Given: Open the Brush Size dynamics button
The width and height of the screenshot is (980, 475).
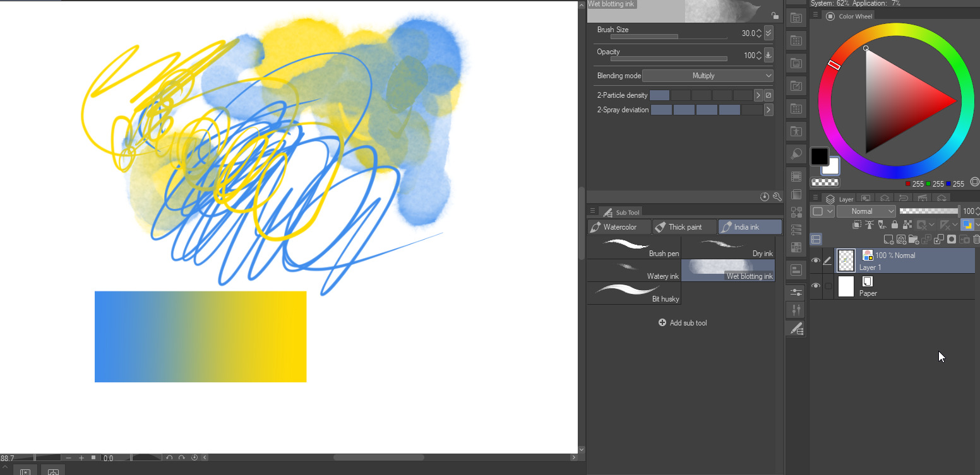Looking at the screenshot, I should (x=768, y=33).
